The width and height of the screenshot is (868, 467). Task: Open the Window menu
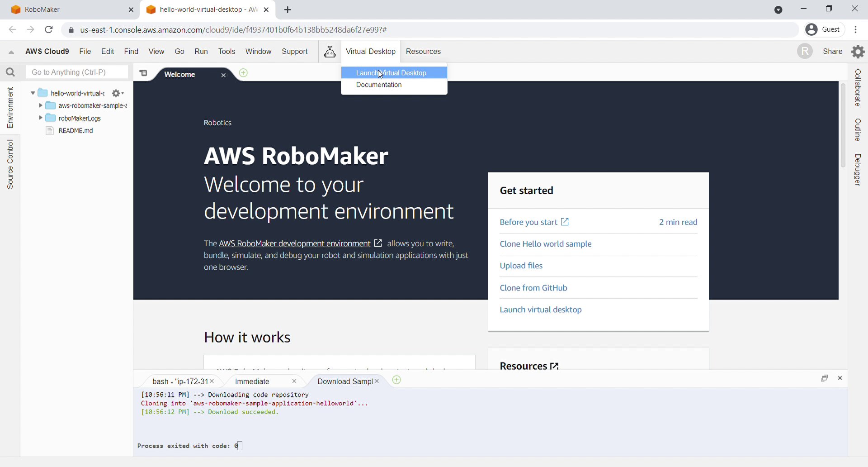(258, 52)
